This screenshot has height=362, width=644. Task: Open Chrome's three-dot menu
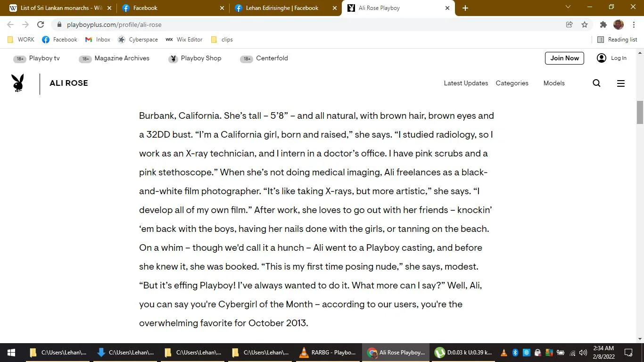pyautogui.click(x=634, y=25)
